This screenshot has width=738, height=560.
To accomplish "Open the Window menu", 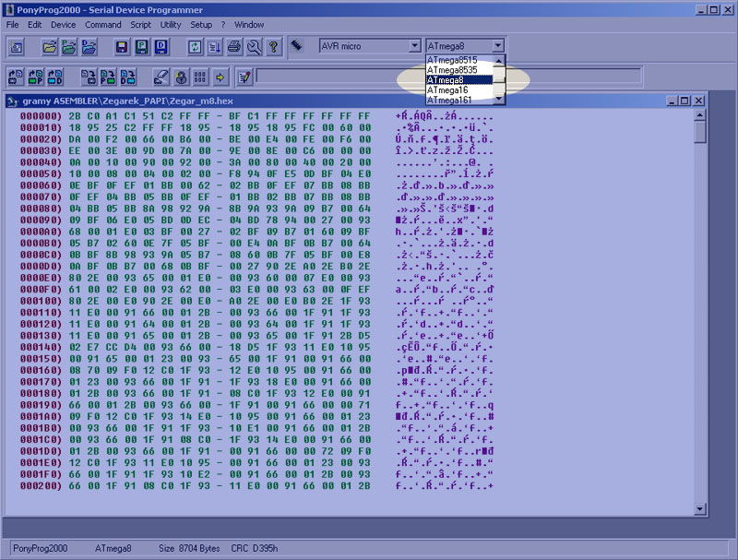I will click(249, 25).
